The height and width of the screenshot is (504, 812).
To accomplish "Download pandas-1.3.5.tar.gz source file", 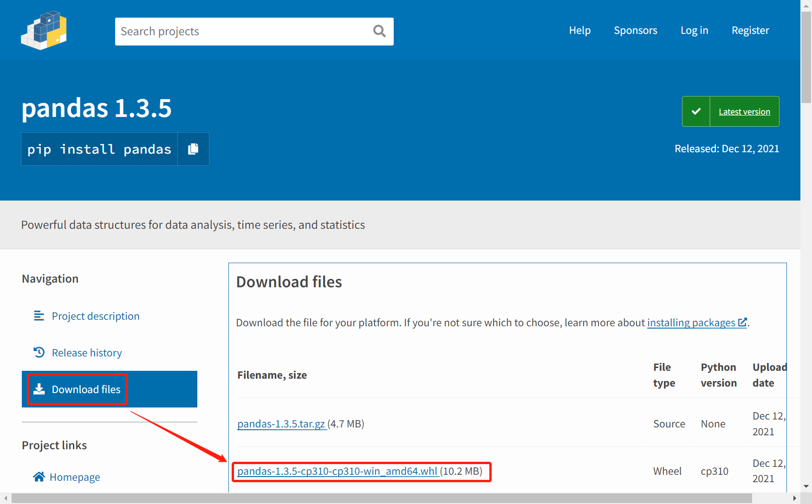I will click(x=281, y=424).
